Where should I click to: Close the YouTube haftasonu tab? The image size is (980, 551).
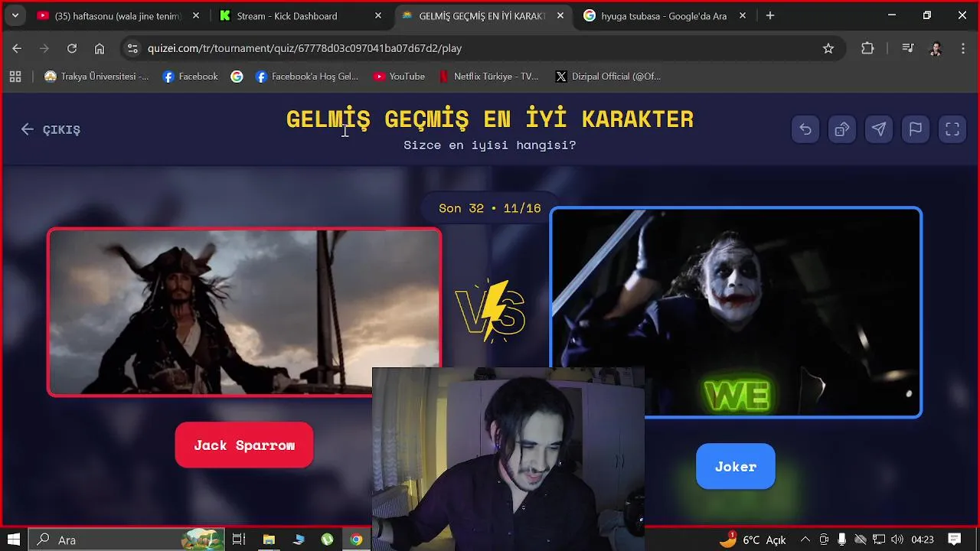(196, 15)
